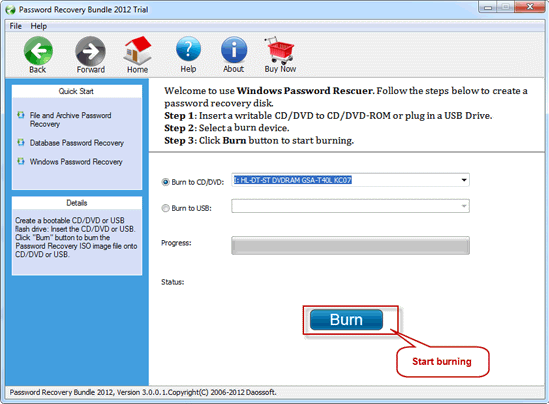Select the Burn to CD/DVD radio button
The image size is (549, 404).
(x=165, y=182)
